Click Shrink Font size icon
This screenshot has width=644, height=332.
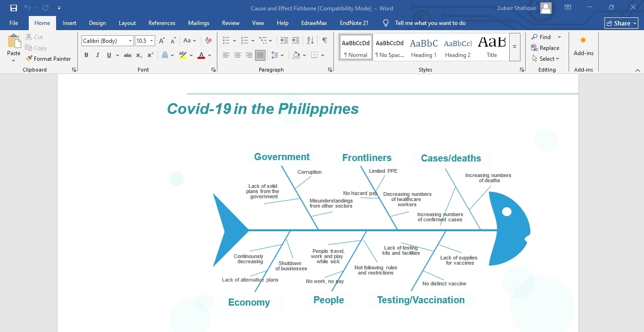173,41
